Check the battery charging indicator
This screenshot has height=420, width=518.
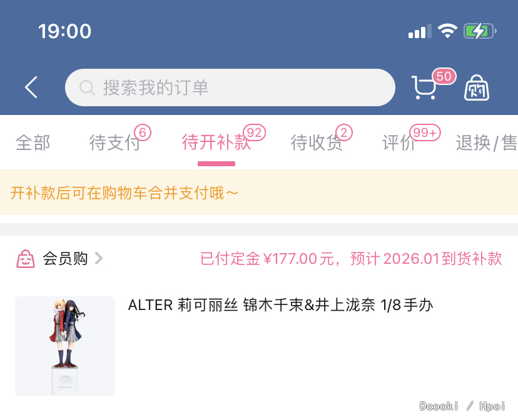(x=480, y=31)
